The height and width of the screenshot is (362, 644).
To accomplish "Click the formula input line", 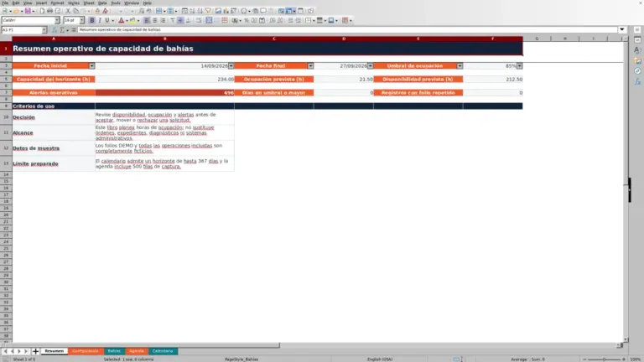I will pyautogui.click(x=347, y=29).
